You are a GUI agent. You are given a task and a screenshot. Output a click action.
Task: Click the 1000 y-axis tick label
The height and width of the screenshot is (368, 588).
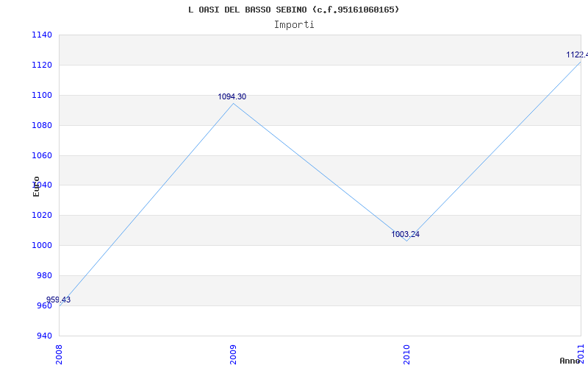pos(42,245)
